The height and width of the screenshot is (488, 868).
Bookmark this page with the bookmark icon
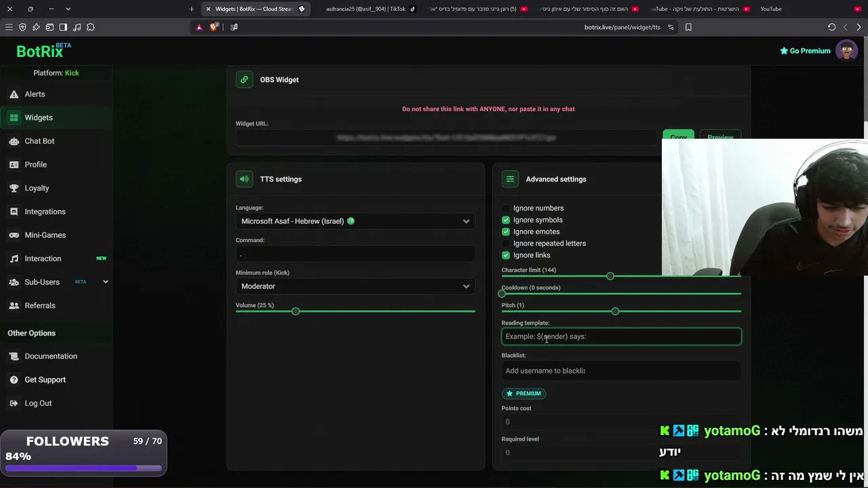click(x=688, y=27)
